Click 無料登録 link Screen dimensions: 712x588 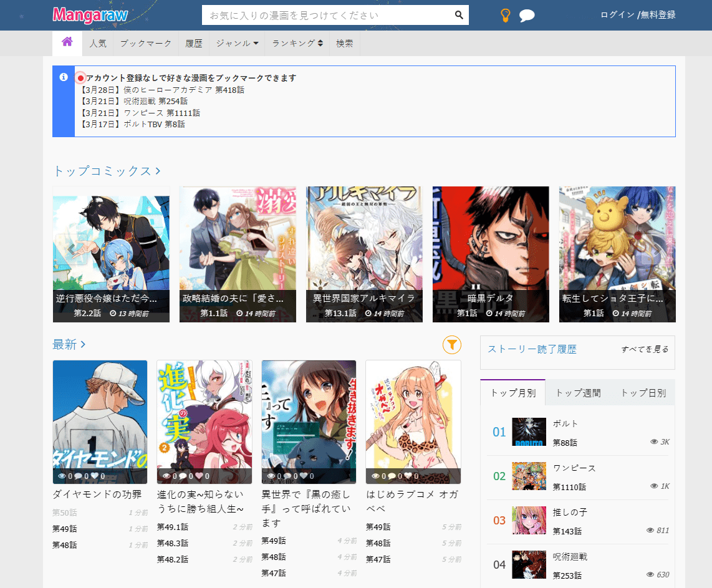tap(658, 15)
